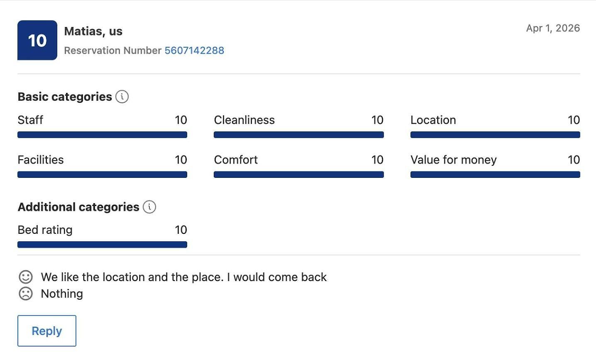The height and width of the screenshot is (364, 596).
Task: Click the Location rating bar
Action: pyautogui.click(x=495, y=135)
